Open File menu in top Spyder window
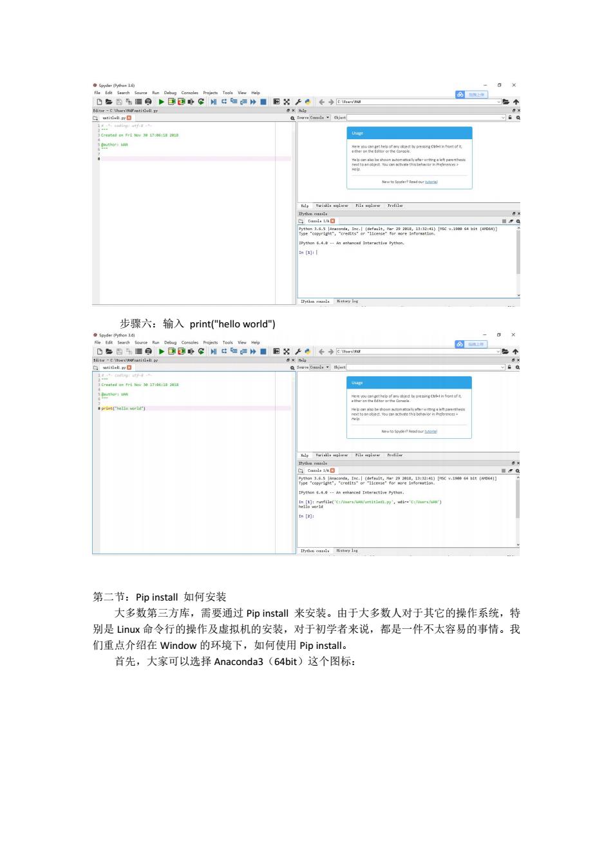The width and height of the screenshot is (613, 868). tap(97, 93)
